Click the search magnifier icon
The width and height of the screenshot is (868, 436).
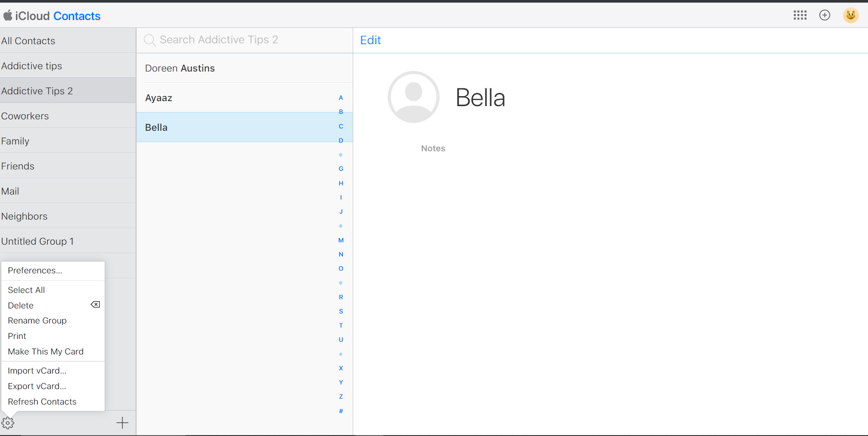[149, 40]
